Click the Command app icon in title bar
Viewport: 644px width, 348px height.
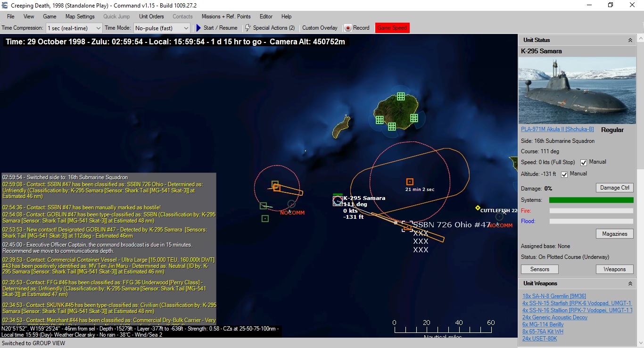[5, 5]
